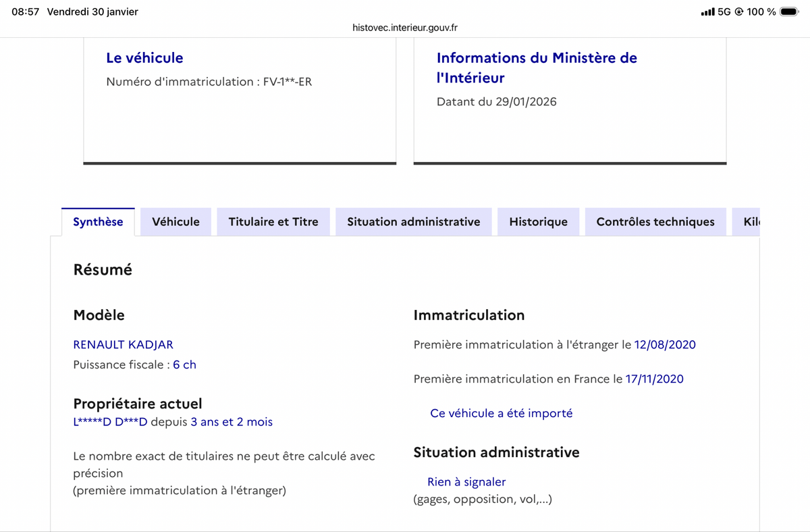Tap the histovec.interieur.gouv.fr address bar
Screen dimensions: 810x532
(x=405, y=28)
